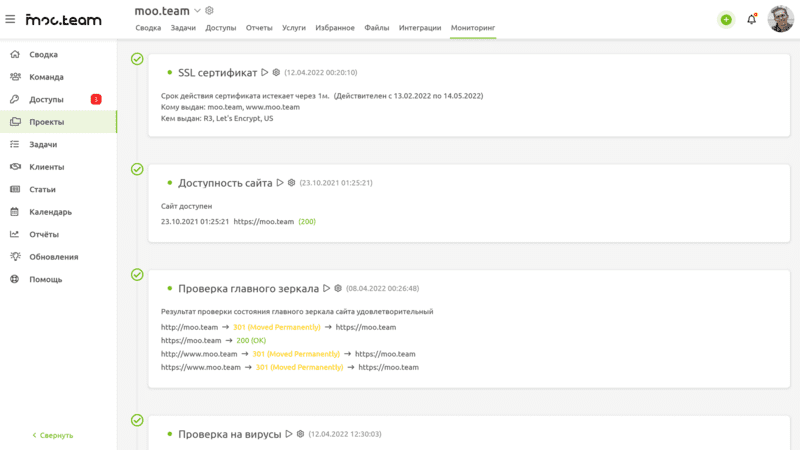Click the Календарь calendar icon in sidebar
This screenshot has height=450, width=800.
[15, 212]
